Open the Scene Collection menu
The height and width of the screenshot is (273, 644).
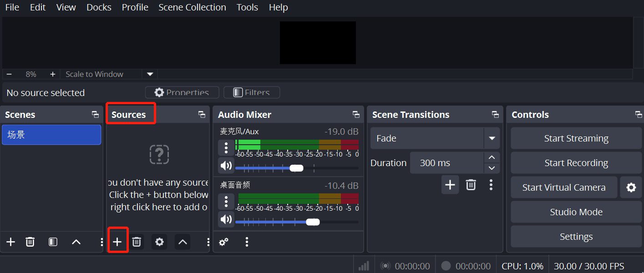[x=192, y=7]
